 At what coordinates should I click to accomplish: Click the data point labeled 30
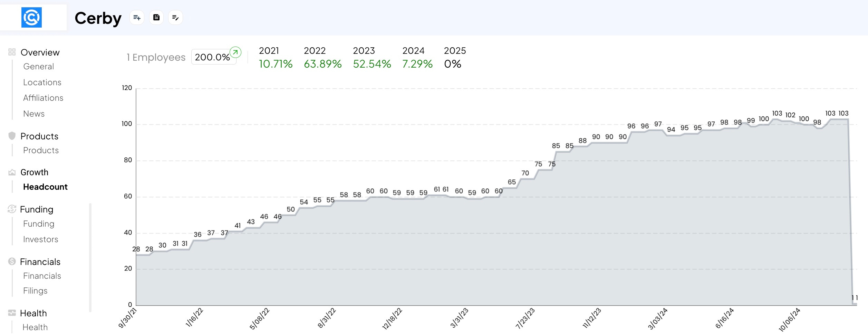point(162,245)
